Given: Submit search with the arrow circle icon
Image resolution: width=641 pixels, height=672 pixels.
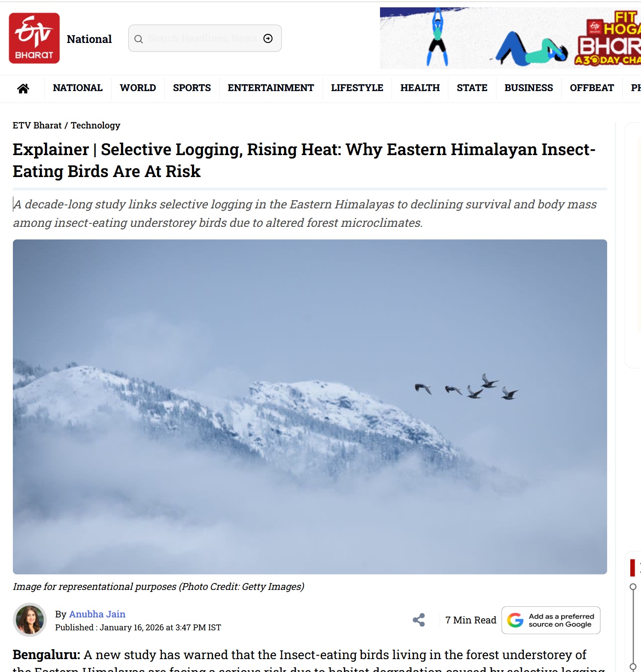Looking at the screenshot, I should pyautogui.click(x=268, y=39).
